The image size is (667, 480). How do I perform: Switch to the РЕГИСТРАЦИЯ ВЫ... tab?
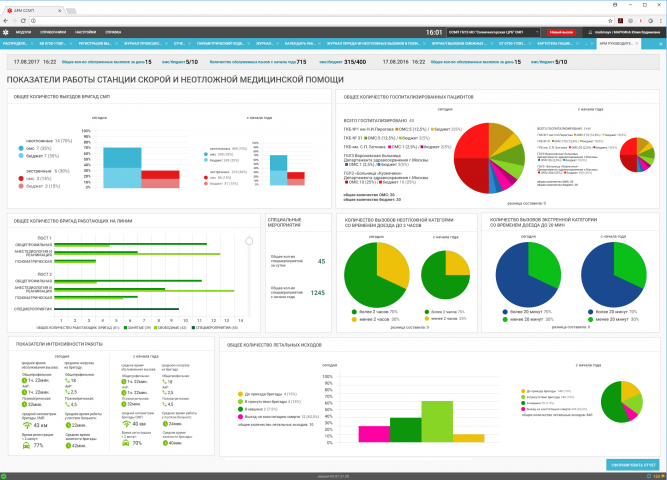point(95,43)
